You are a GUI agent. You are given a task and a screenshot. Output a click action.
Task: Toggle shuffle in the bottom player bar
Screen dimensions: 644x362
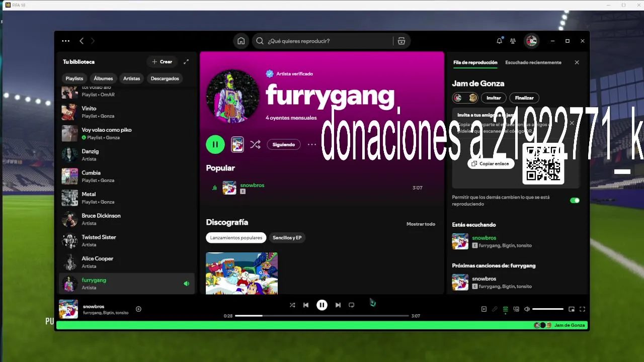coord(292,305)
